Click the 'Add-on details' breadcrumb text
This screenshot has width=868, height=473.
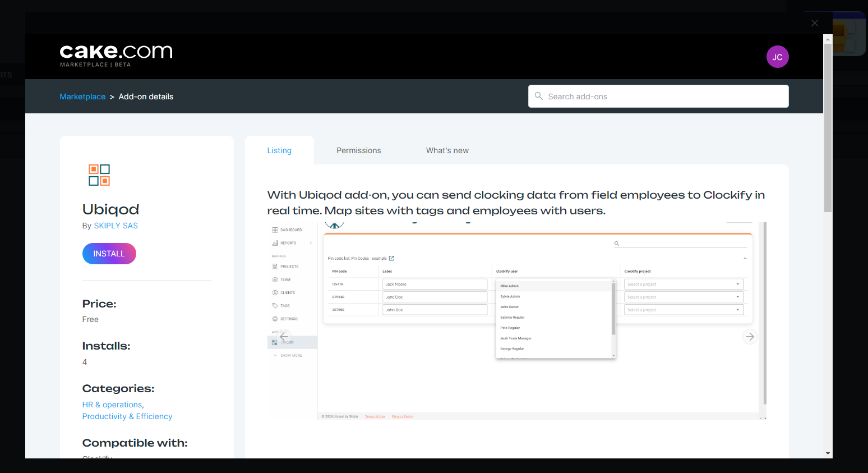tap(146, 97)
